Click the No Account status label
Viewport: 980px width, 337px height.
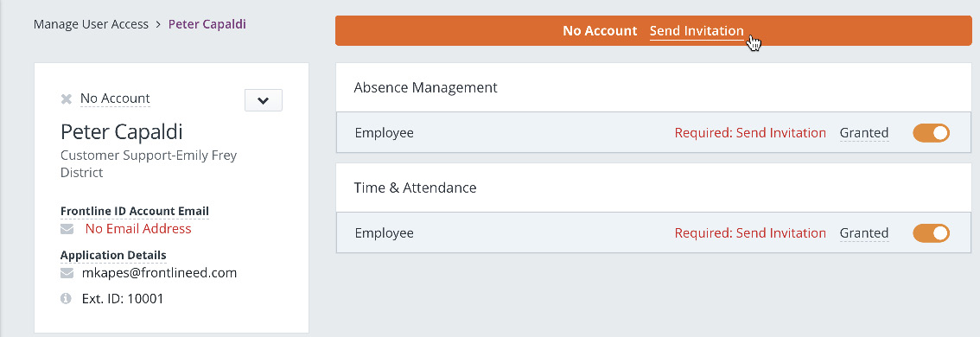pyautogui.click(x=115, y=99)
